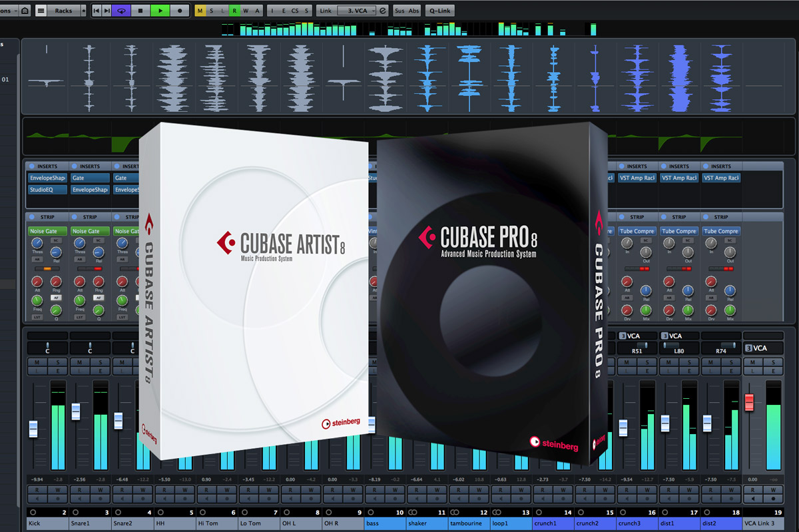Click the crunch3 channel volume fader handle
The image size is (799, 532).
623,427
